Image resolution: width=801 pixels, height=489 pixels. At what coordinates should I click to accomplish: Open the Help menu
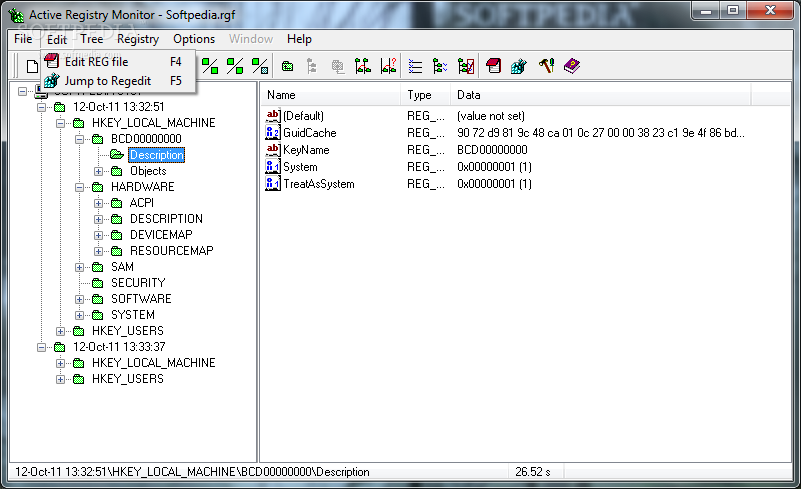[299, 39]
